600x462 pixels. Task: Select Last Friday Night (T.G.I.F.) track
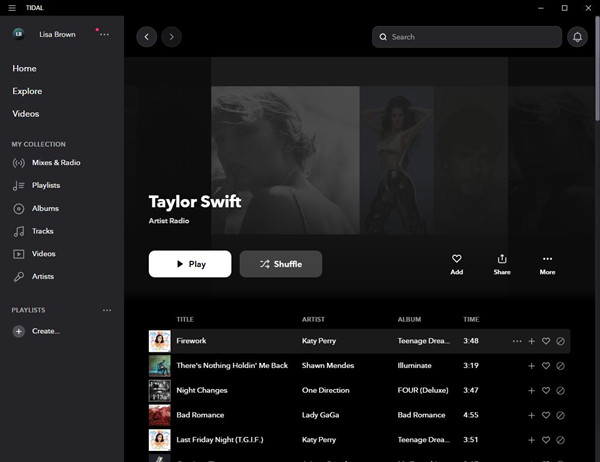coord(220,440)
